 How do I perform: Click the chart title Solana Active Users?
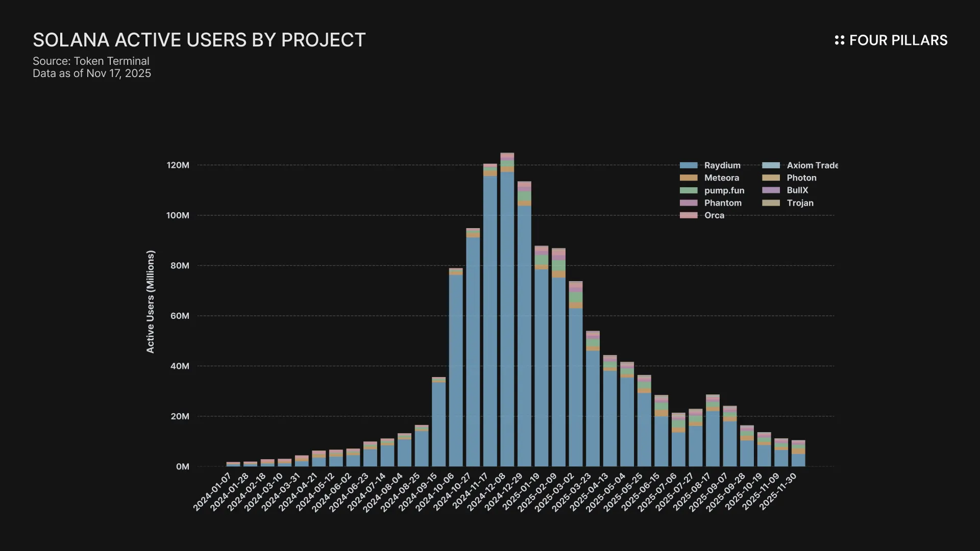(199, 40)
